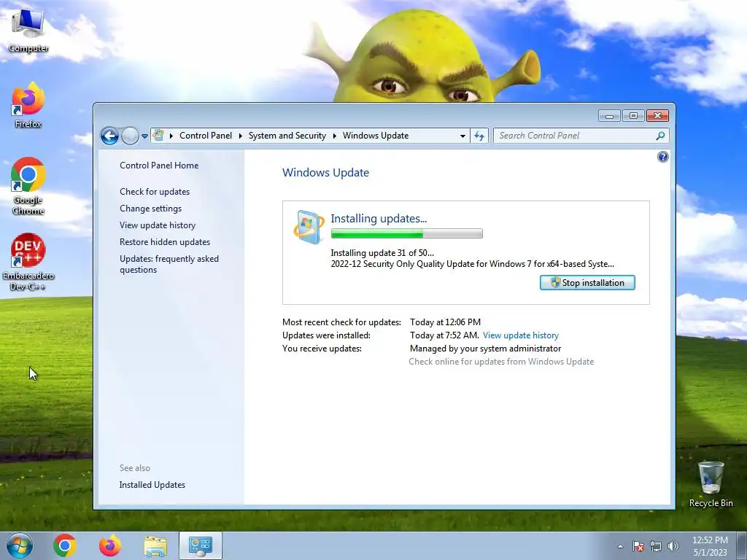This screenshot has width=747, height=560.
Task: Refresh the Windows Update page
Action: point(479,136)
